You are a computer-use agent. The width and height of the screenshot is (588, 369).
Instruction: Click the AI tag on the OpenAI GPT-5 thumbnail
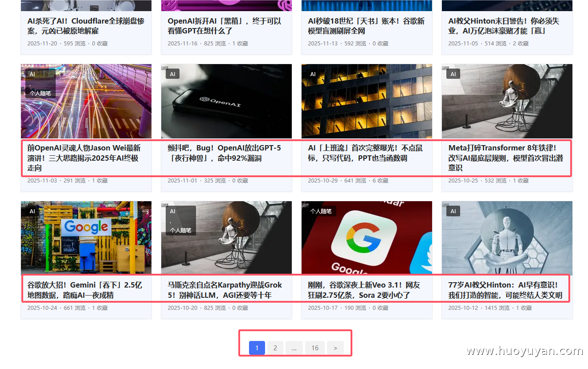coord(172,74)
